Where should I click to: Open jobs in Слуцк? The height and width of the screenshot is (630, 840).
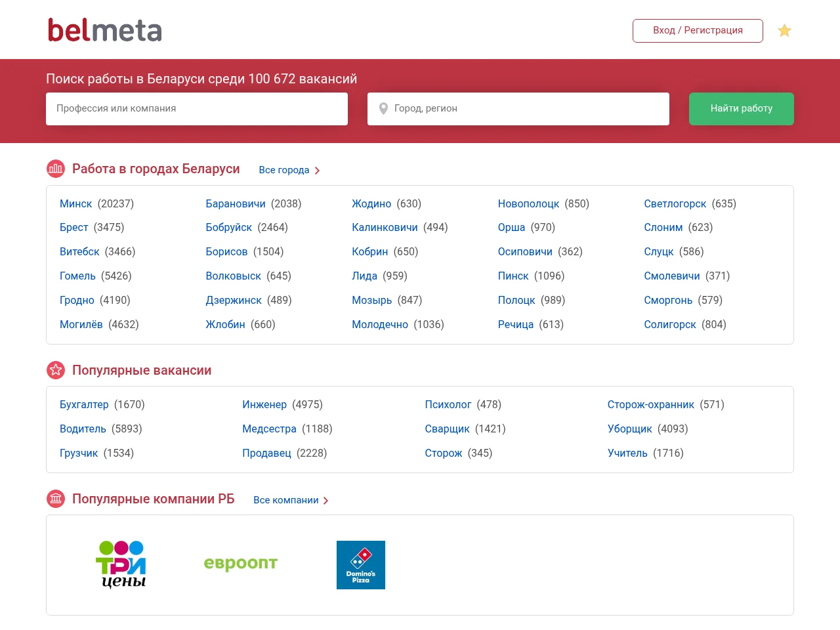pos(659,251)
